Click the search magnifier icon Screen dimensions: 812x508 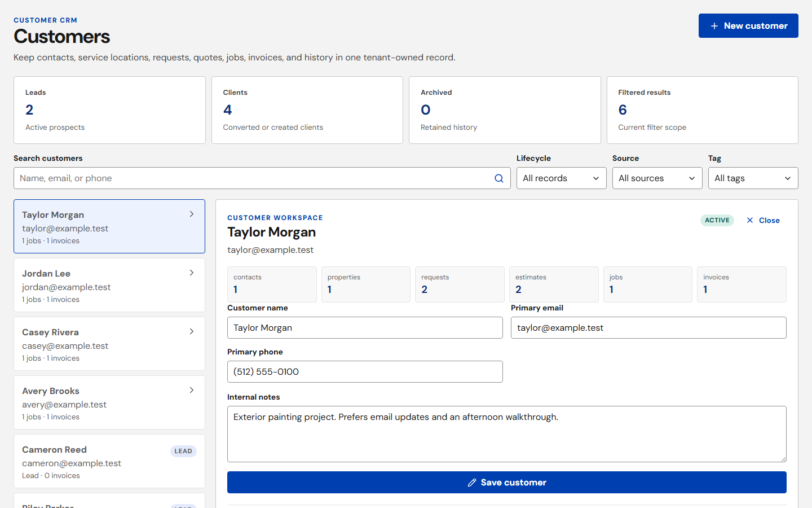(x=499, y=178)
